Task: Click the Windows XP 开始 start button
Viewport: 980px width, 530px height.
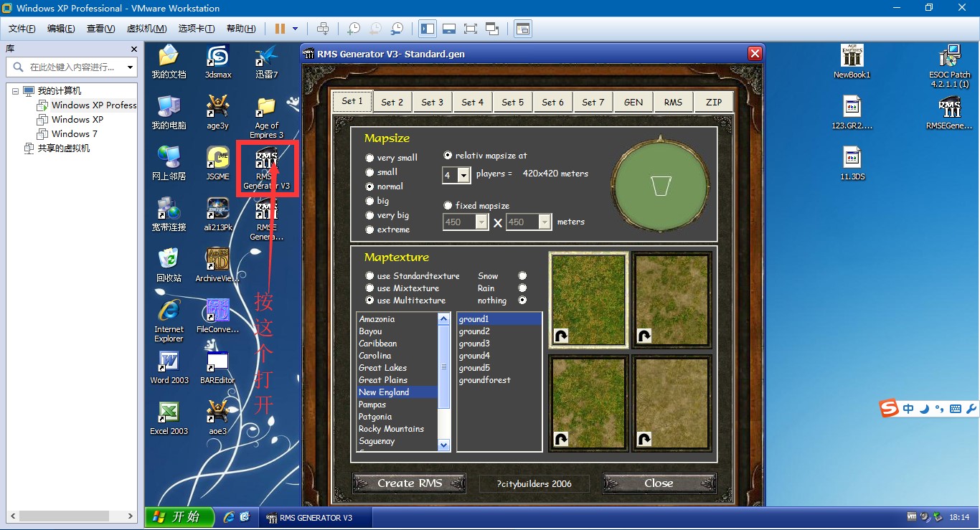Action: pos(179,517)
